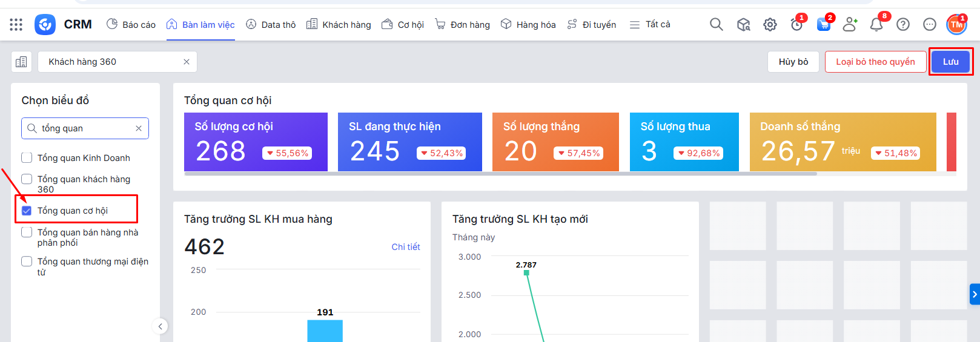Open the settings gear icon

point(770,25)
